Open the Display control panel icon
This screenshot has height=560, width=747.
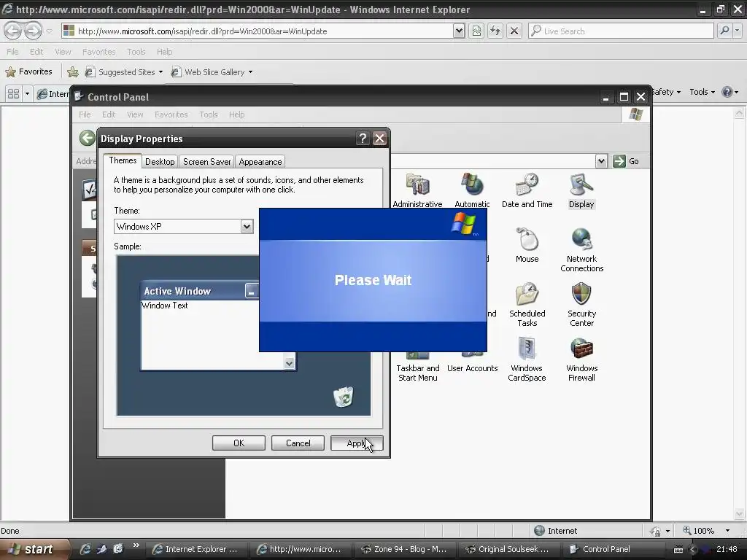coord(581,191)
